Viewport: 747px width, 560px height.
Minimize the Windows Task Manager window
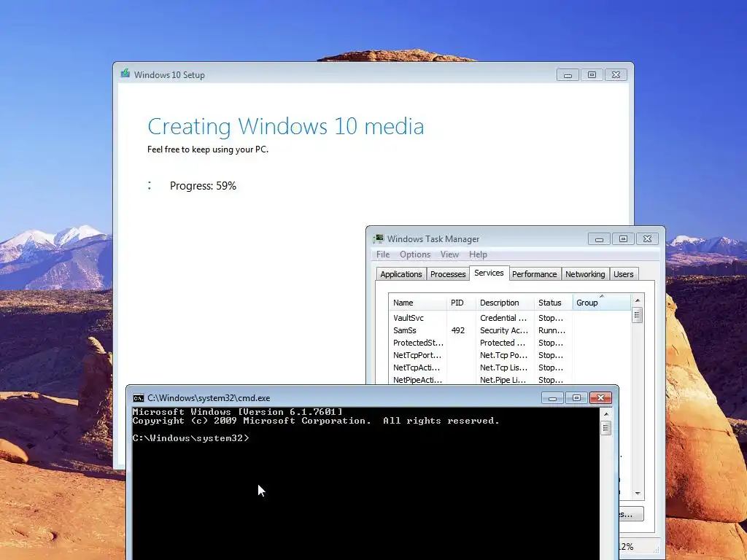600,239
